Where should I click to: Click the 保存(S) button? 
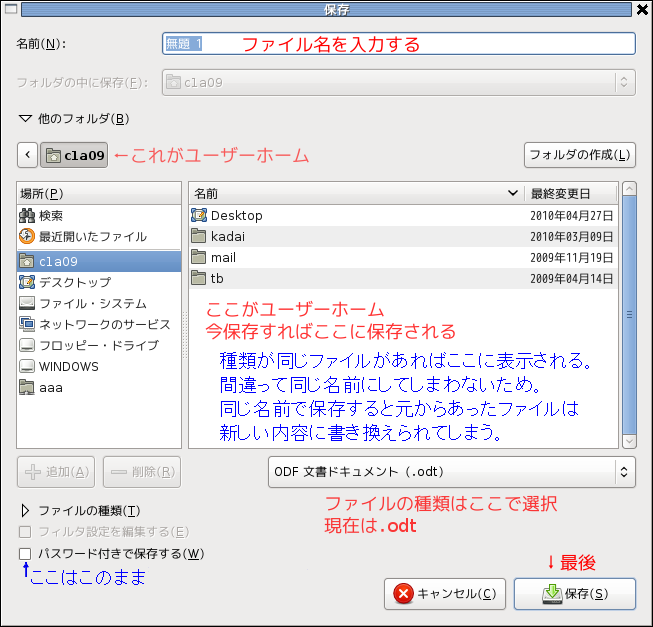[x=575, y=594]
